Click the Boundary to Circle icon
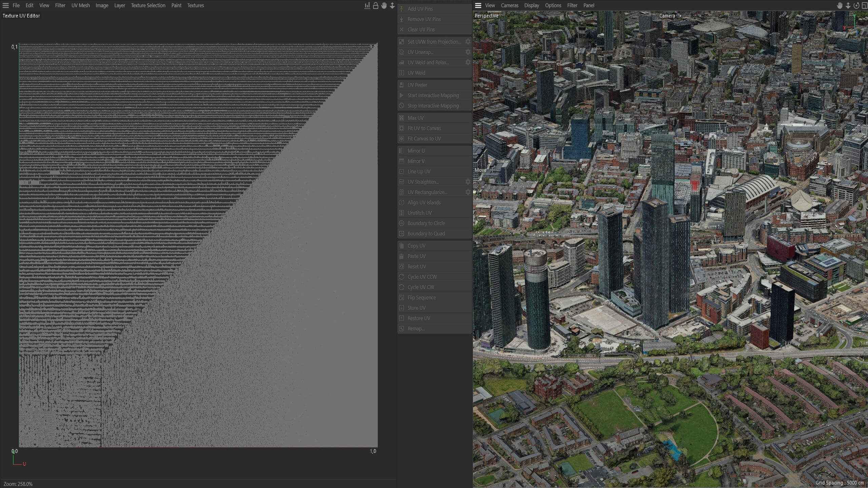Screen dimensions: 868x488 coord(401,223)
